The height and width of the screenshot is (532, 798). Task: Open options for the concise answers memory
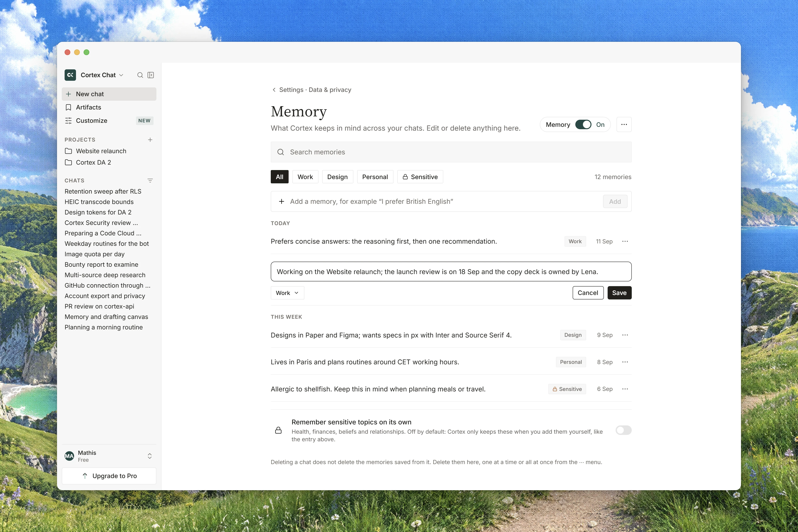point(625,241)
